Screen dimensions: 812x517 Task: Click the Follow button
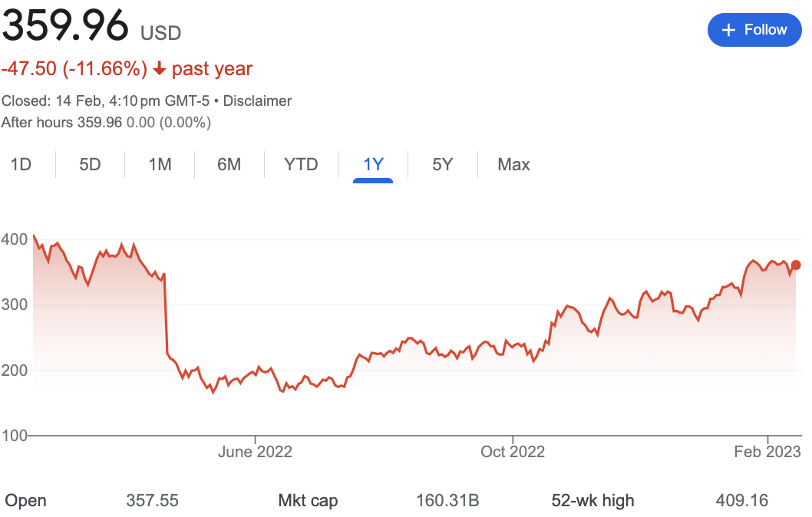click(x=754, y=30)
